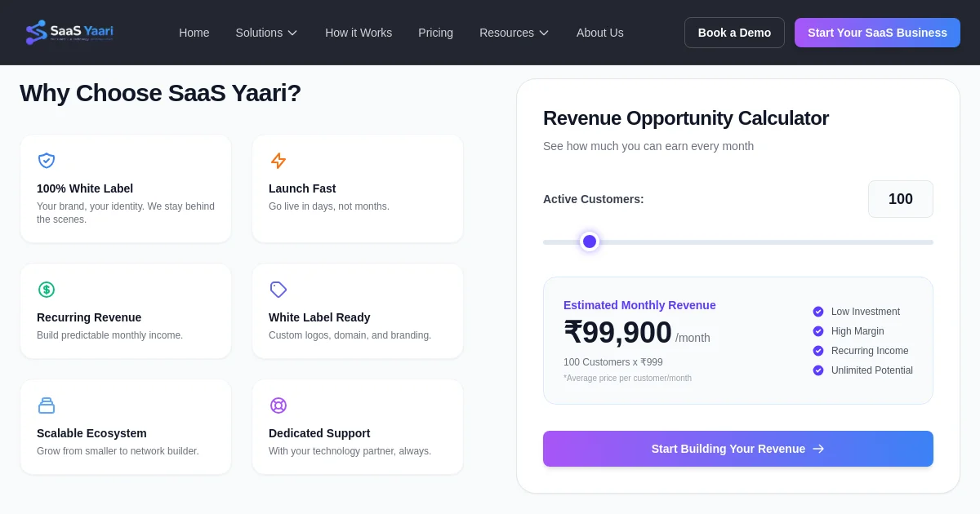This screenshot has height=514, width=980.
Task: Click the dollar Recurring Revenue icon
Action: 47,290
